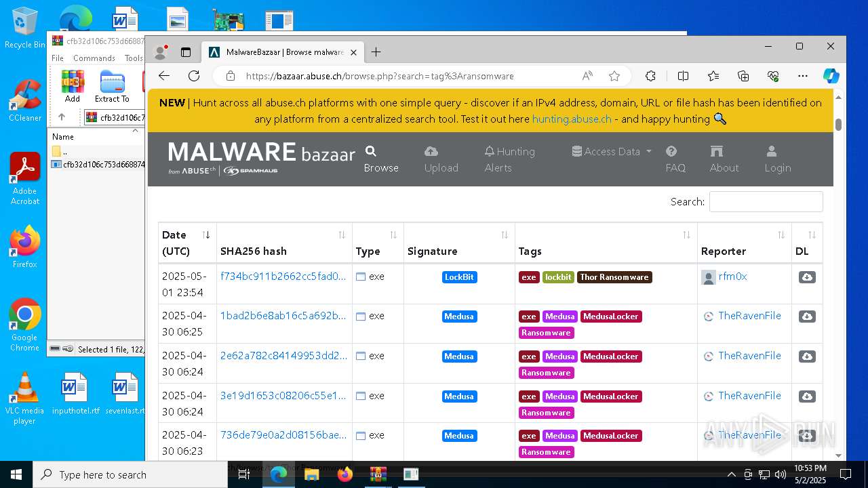Refresh the MalwareBazaar page
Viewport: 868px width, 488px height.
[x=194, y=76]
